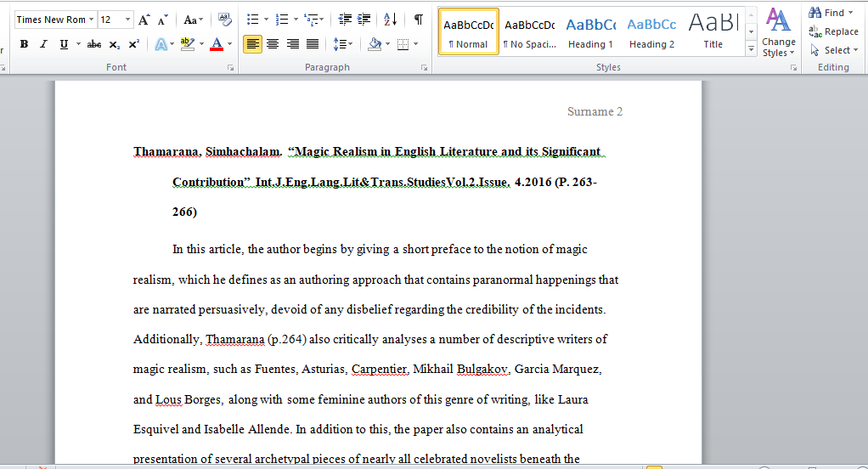Justify the paragraph text
868x469 pixels.
313,43
